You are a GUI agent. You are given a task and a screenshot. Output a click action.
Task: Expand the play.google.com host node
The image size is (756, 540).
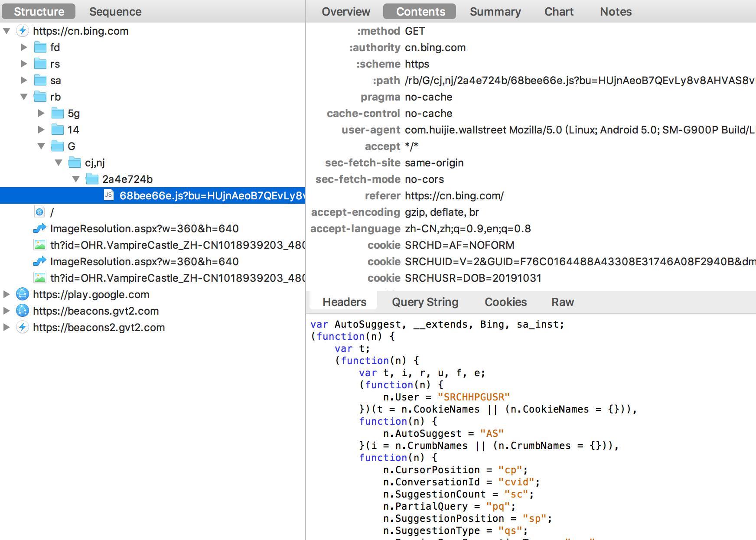coord(7,294)
